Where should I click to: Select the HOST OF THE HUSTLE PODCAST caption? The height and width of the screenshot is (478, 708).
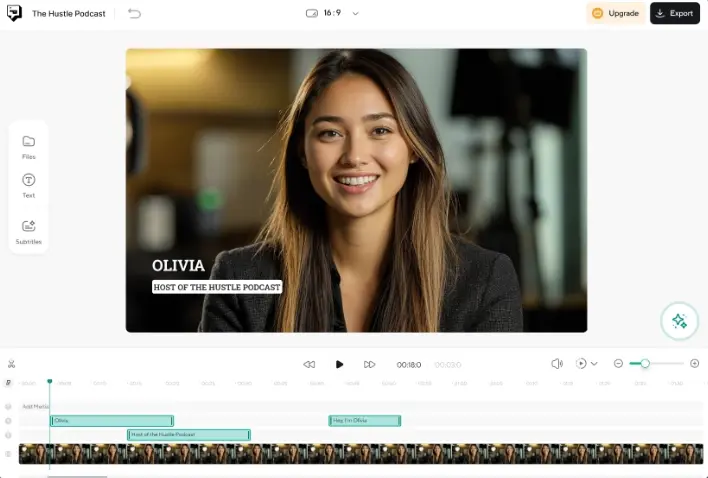click(x=217, y=287)
